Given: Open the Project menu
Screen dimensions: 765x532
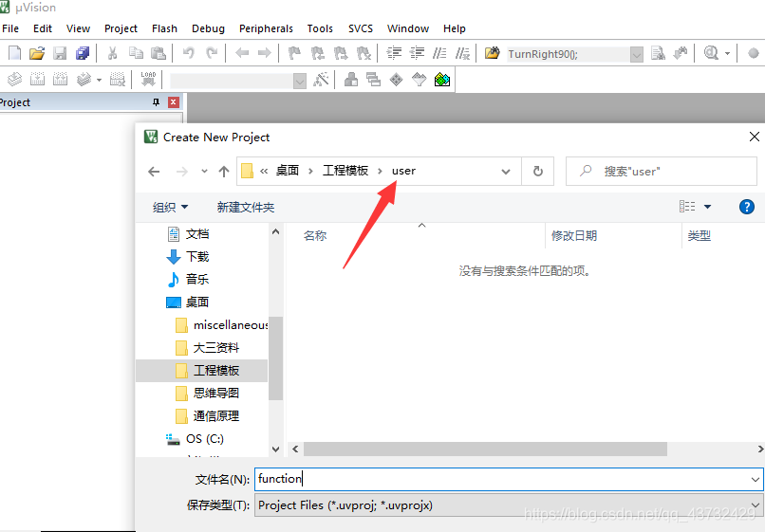Looking at the screenshot, I should coord(121,28).
